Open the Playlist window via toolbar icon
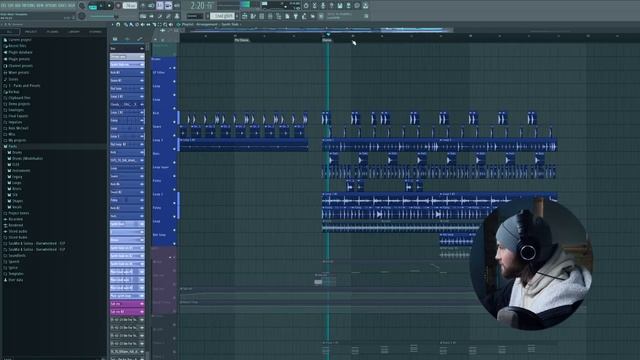 244,16
